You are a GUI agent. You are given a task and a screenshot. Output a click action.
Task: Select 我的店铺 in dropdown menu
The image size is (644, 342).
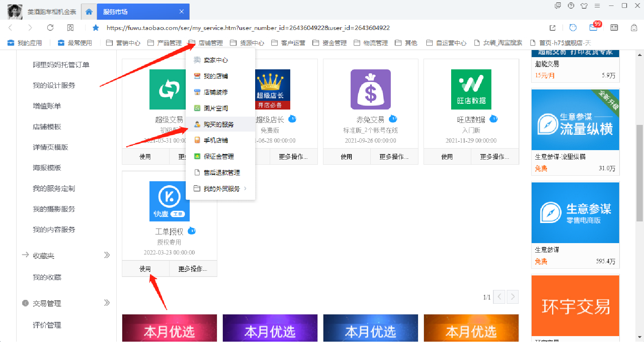[x=220, y=76]
